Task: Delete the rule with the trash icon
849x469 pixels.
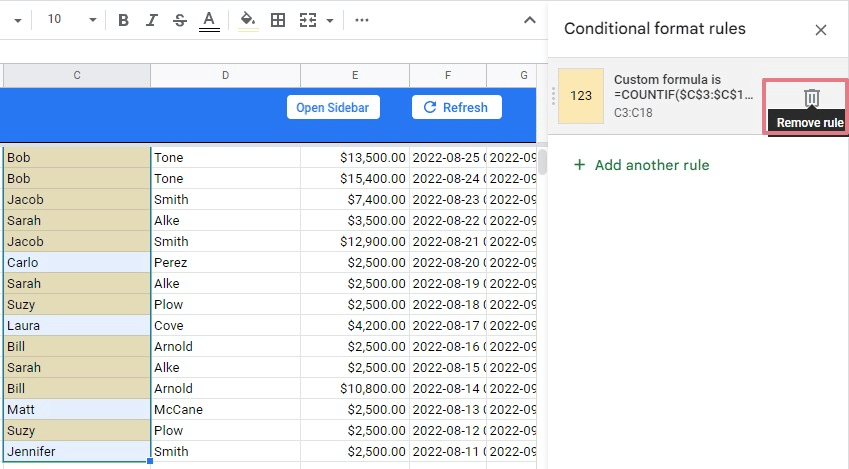Action: [x=812, y=97]
